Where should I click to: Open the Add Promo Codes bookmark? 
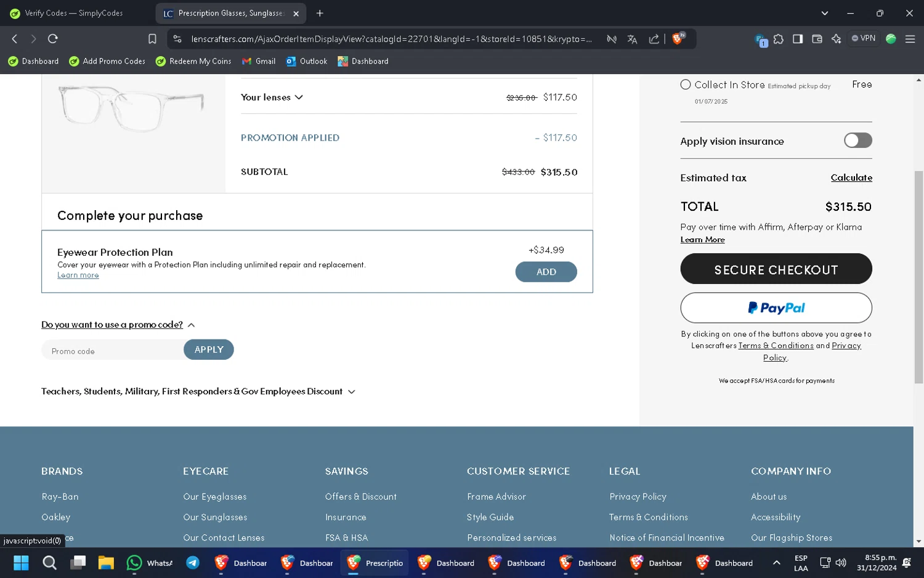tap(107, 61)
